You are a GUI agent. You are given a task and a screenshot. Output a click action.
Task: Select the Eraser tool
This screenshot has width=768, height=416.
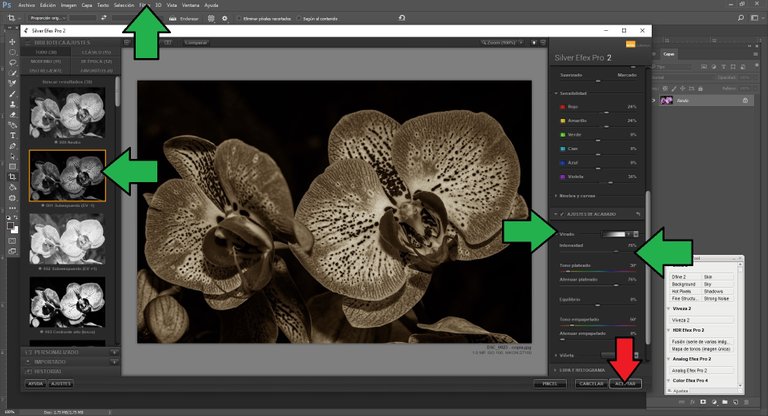tap(12, 115)
